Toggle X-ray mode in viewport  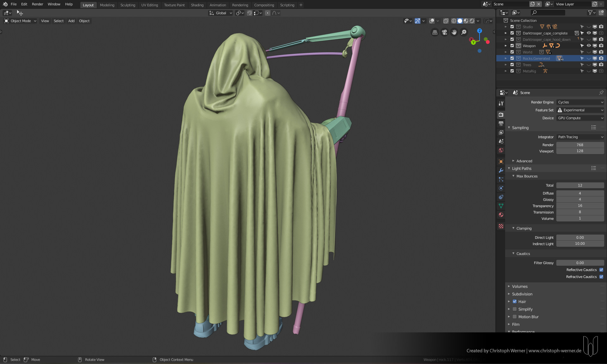446,21
